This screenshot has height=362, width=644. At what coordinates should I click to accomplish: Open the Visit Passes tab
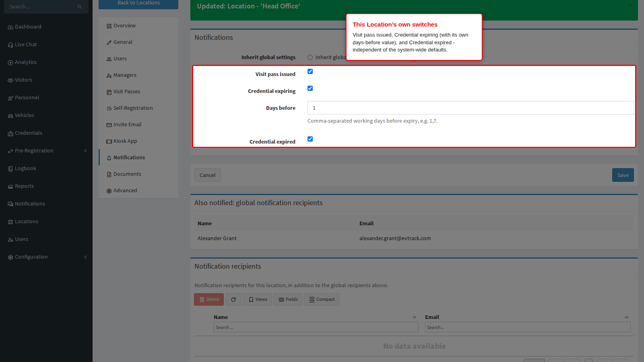pos(138,92)
